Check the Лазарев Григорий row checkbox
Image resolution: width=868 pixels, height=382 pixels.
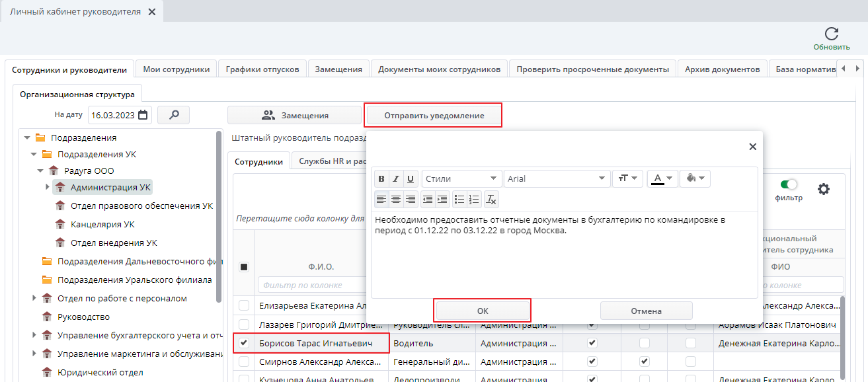click(x=244, y=325)
